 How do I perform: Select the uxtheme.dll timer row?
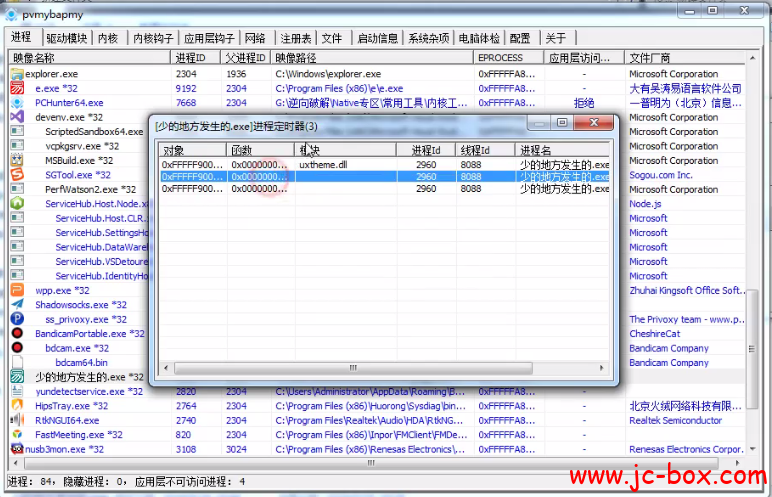385,165
